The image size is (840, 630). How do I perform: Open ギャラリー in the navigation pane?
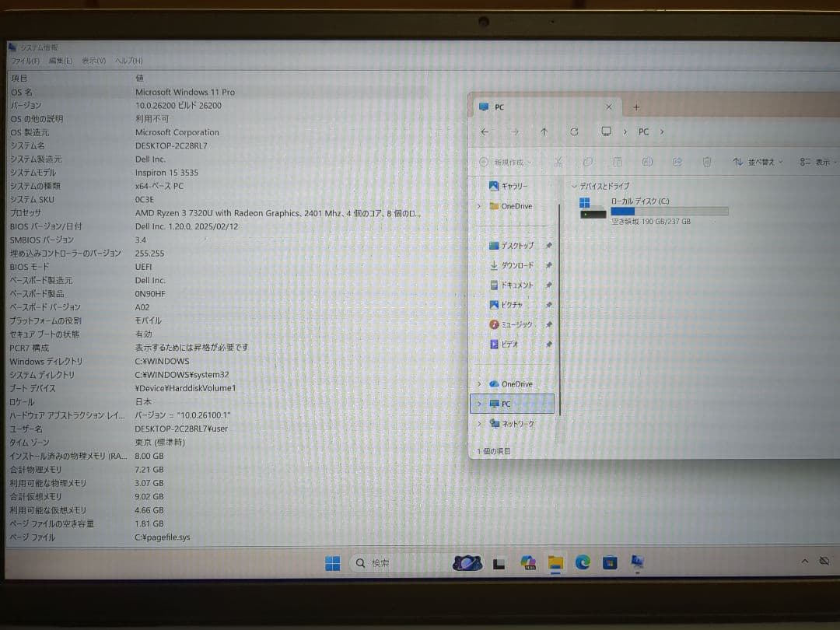click(508, 186)
